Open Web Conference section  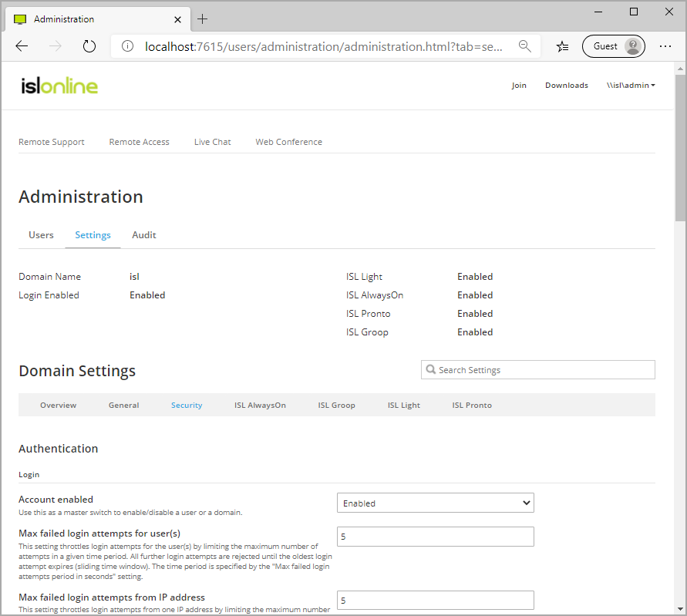tap(288, 142)
